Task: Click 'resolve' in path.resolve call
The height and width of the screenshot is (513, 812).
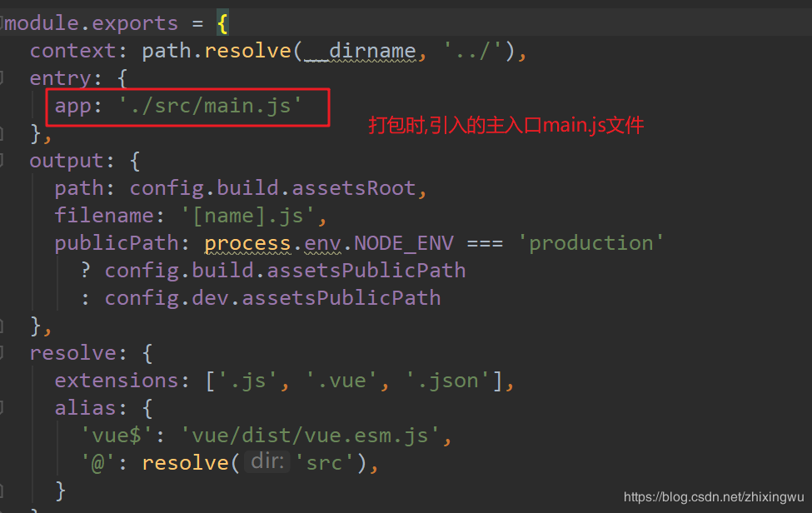Action: 247,51
